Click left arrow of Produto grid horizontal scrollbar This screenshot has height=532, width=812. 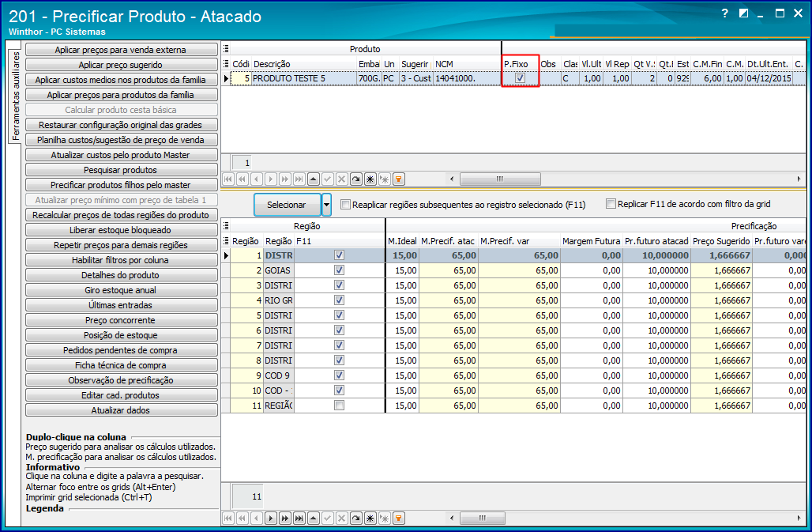pos(452,179)
